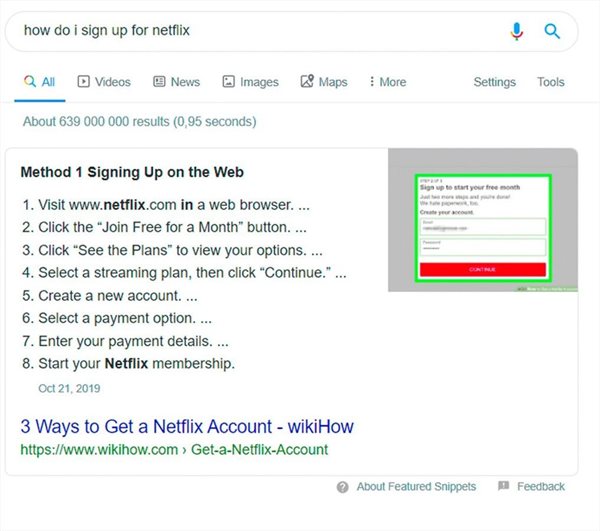The width and height of the screenshot is (600, 531).
Task: Click the Netflix sign-up thumbnail image
Action: click(483, 220)
